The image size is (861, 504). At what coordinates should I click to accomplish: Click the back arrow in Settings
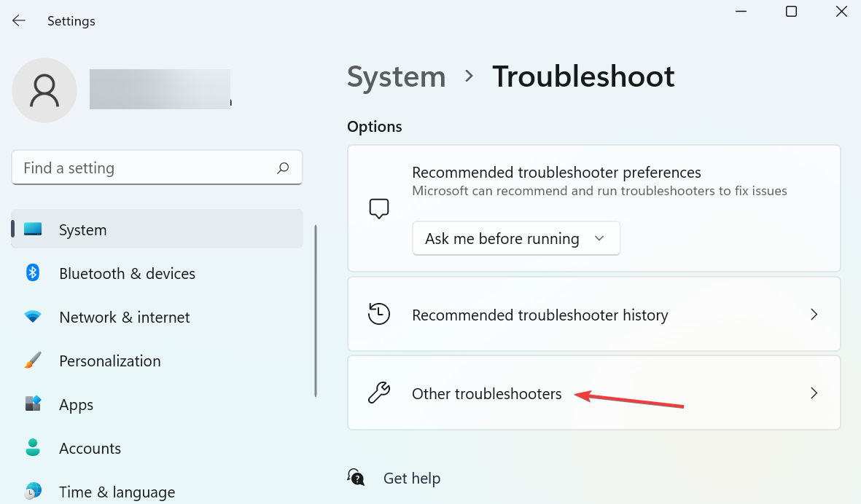coord(19,21)
